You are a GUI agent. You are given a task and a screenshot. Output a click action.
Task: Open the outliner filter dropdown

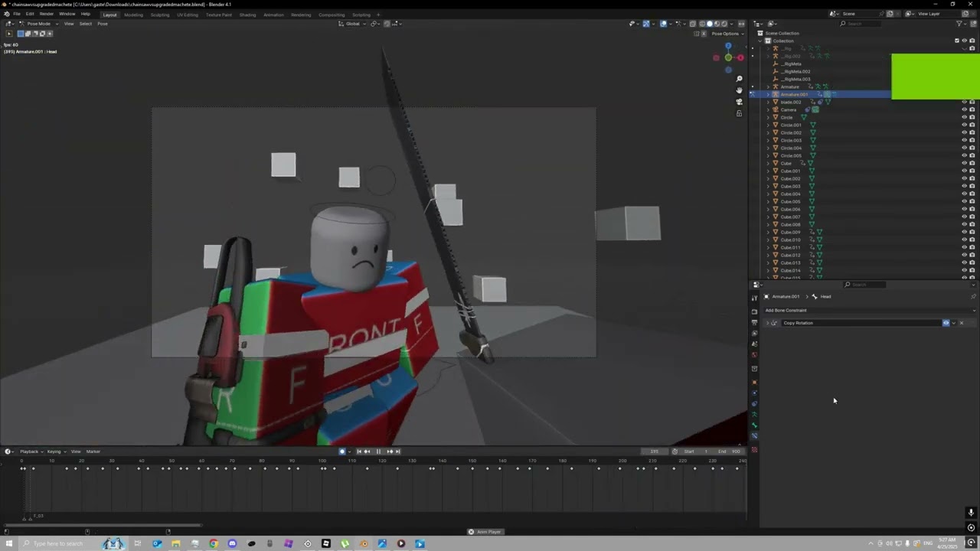[x=961, y=24]
